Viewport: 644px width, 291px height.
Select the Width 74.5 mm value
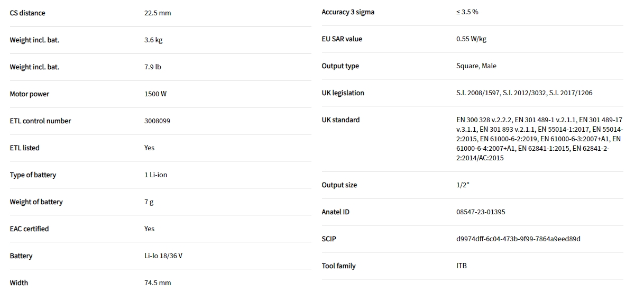[158, 283]
